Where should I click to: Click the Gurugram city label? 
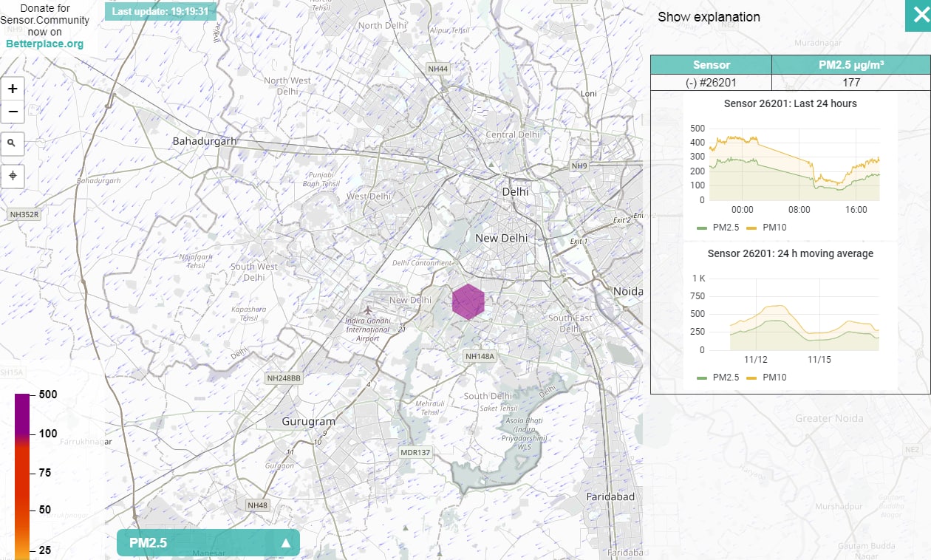click(x=309, y=422)
